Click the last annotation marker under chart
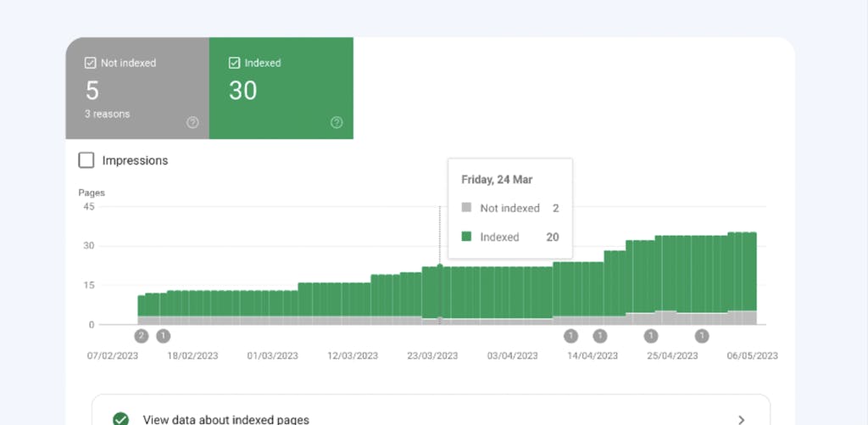868x425 pixels. point(702,336)
